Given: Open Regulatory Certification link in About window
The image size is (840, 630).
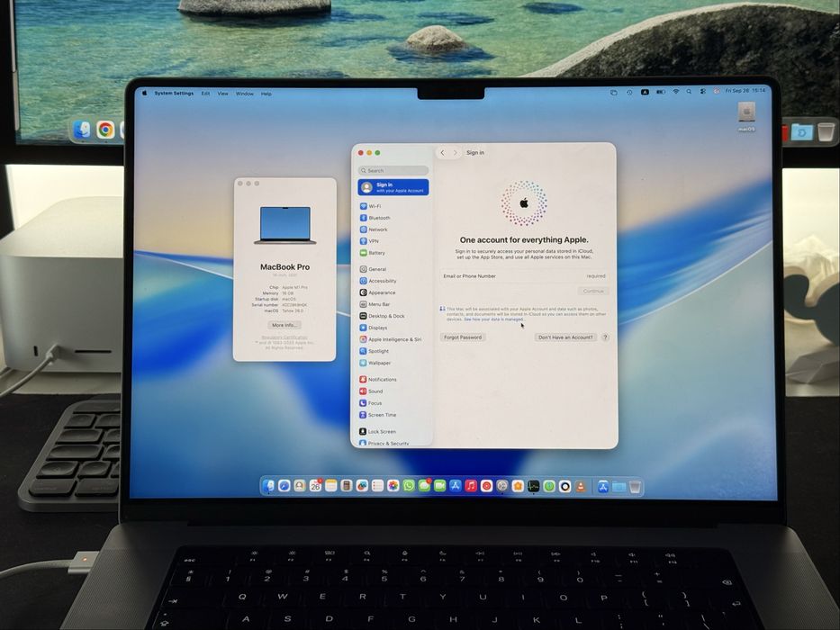Looking at the screenshot, I should (285, 337).
